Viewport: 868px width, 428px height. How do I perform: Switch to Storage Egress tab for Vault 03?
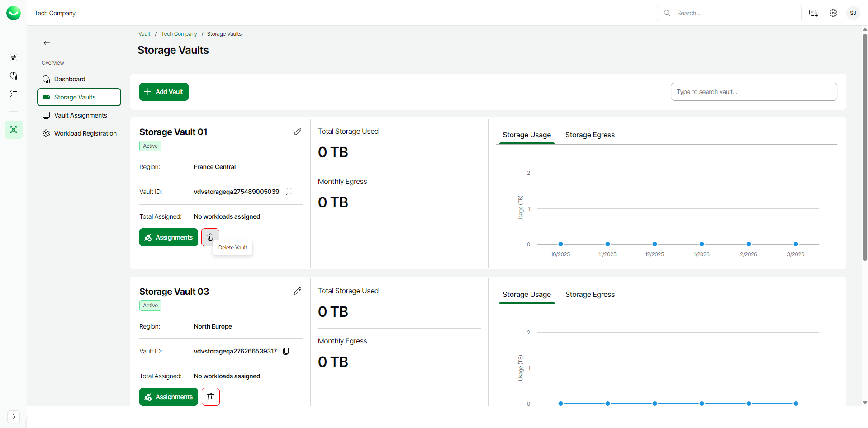click(x=590, y=295)
